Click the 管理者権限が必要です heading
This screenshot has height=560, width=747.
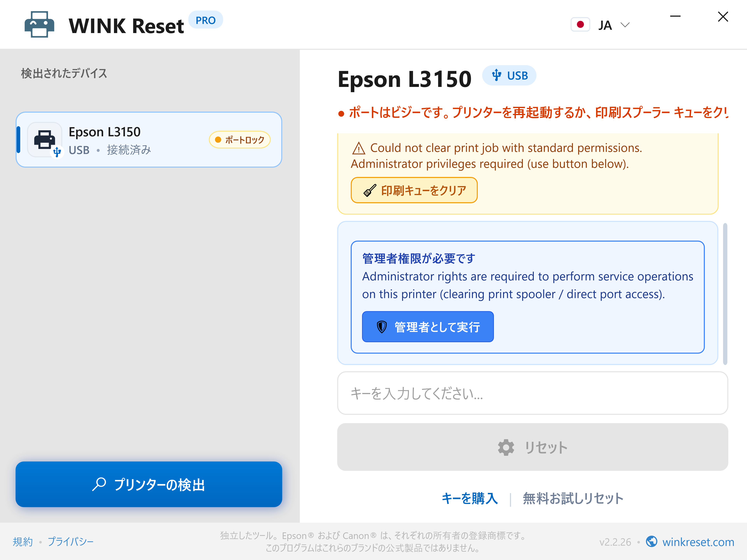click(419, 259)
